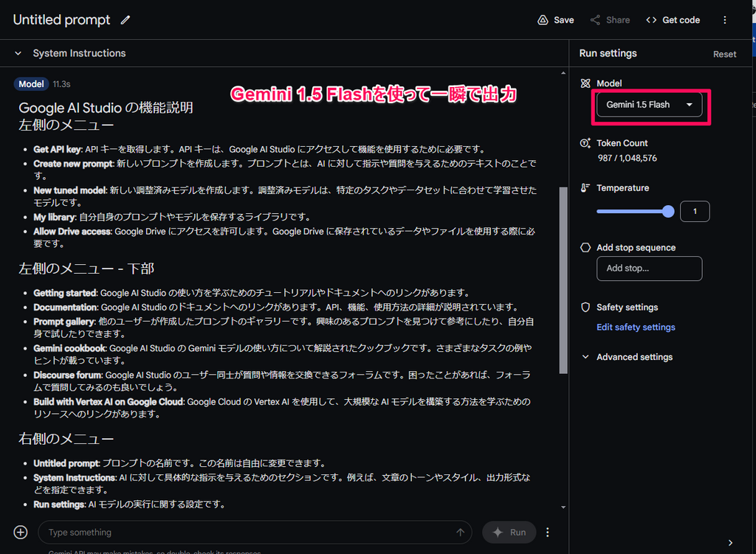Click Build with Vertex AI bullet text
This screenshot has width=756, height=554.
(282, 408)
